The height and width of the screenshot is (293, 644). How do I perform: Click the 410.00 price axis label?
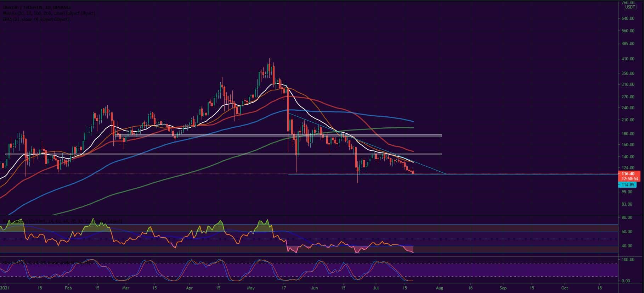(x=627, y=59)
